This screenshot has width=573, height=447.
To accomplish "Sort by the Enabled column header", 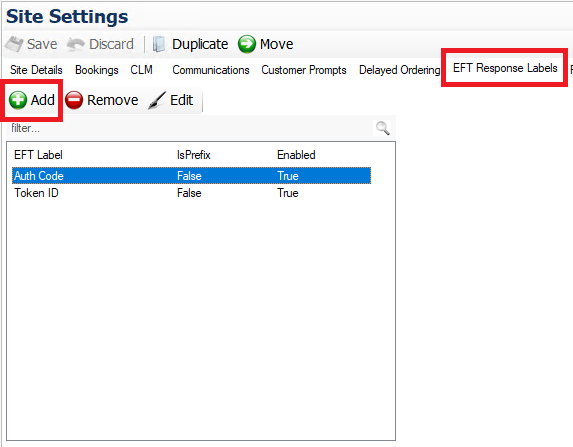I will [x=296, y=155].
